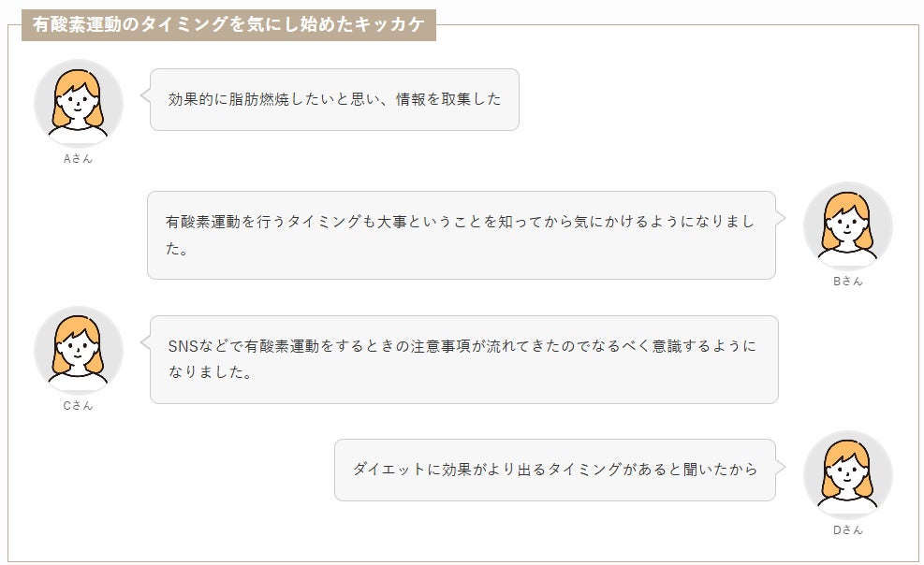This screenshot has height=565, width=924.
Task: Click the Aさん name label
Action: [x=78, y=158]
